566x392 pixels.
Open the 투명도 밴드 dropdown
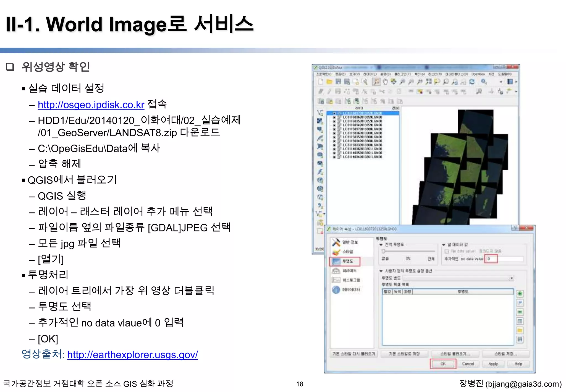pos(458,278)
